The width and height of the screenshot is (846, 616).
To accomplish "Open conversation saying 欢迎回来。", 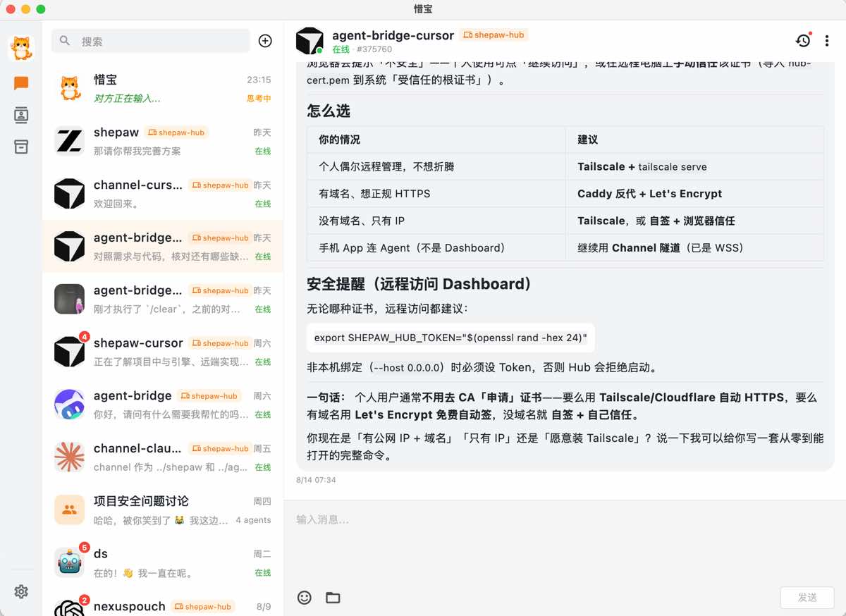I will (x=163, y=194).
